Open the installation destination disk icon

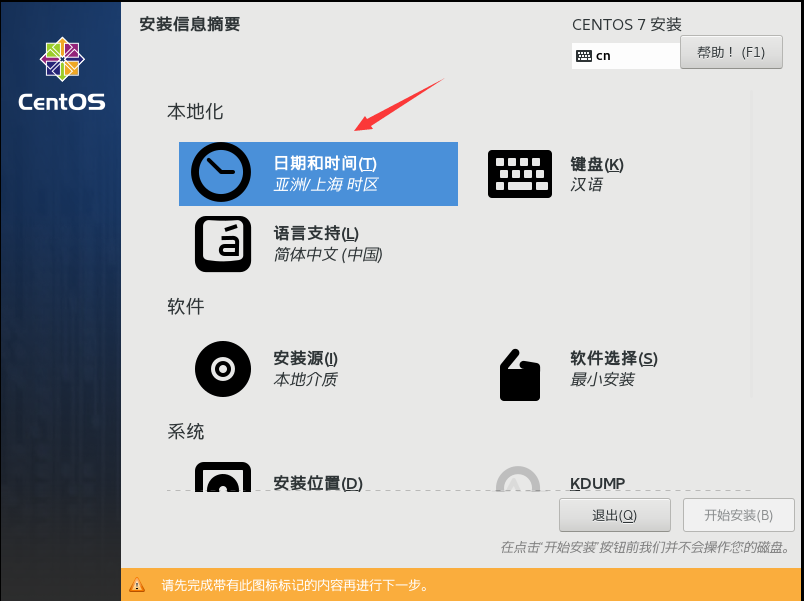tap(223, 477)
